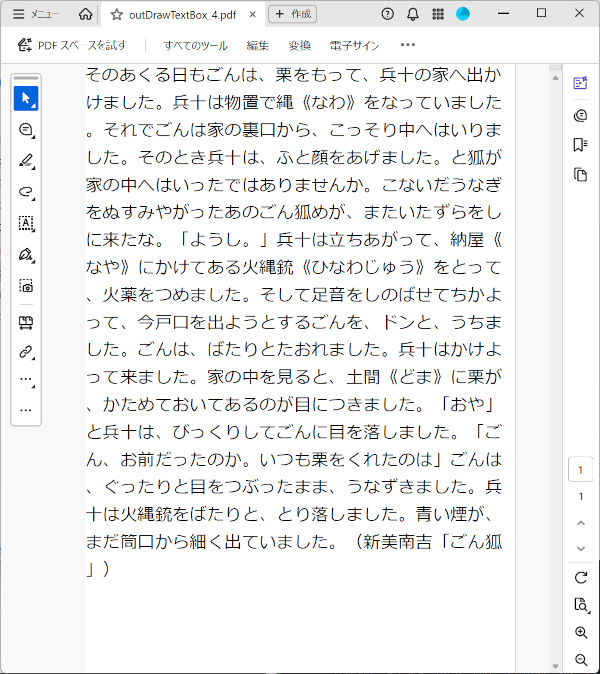Choose the stamp tool icon
This screenshot has width=600, height=674.
point(26,322)
